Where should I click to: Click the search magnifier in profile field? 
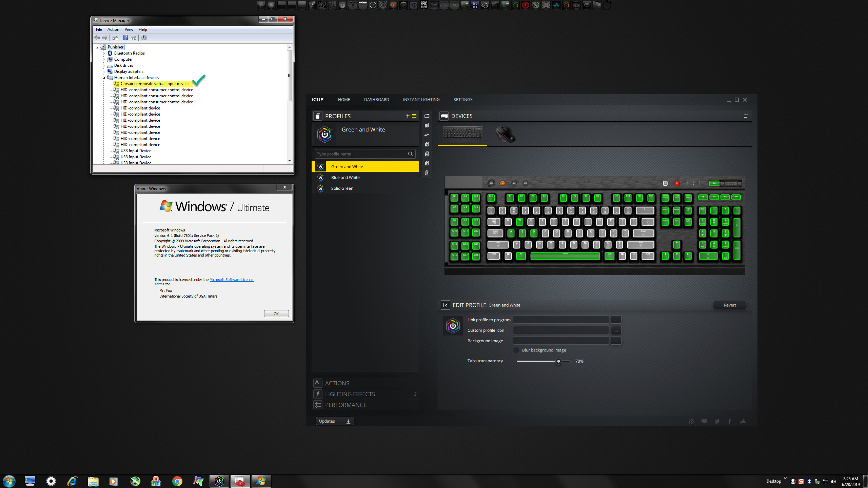point(410,154)
